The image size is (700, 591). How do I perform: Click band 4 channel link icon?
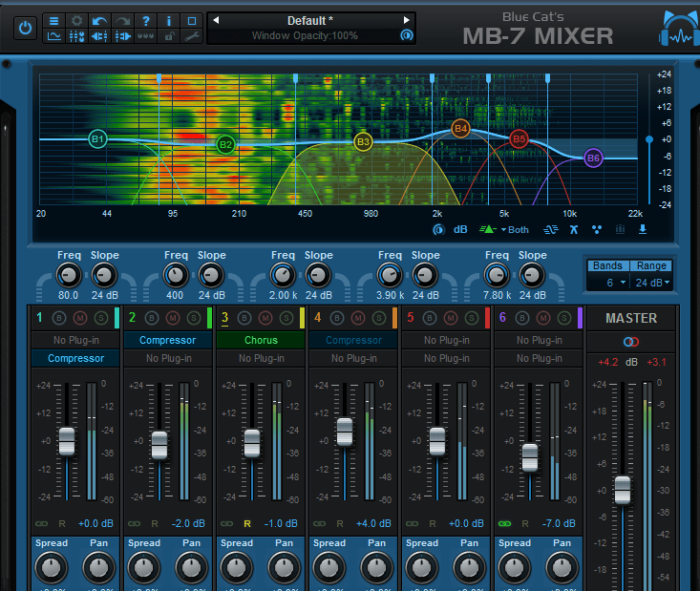click(319, 523)
